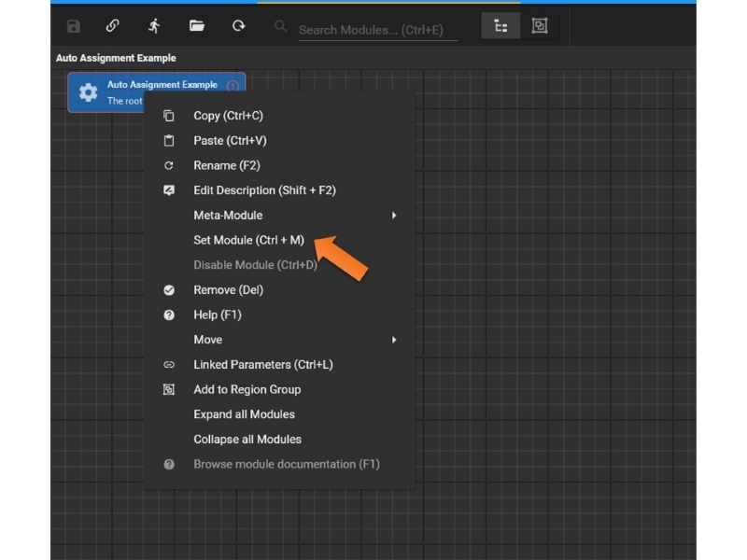Click the clipboard icon beside Paste
Screen dimensions: 747x560
[x=169, y=141]
